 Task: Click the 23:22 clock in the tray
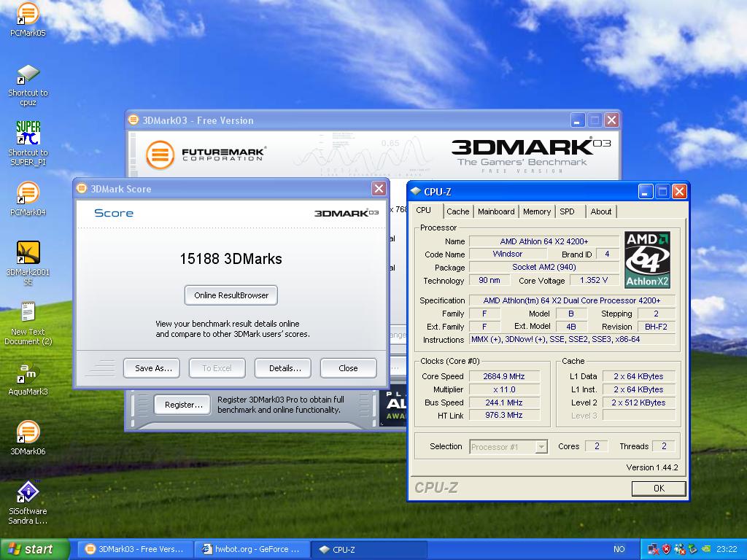[726, 549]
